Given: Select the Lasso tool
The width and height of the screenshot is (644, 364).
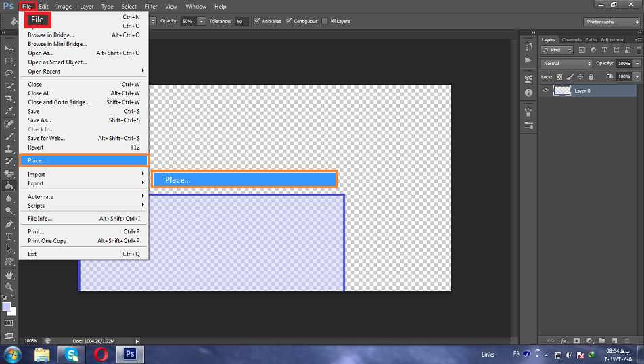Looking at the screenshot, I should 9,73.
